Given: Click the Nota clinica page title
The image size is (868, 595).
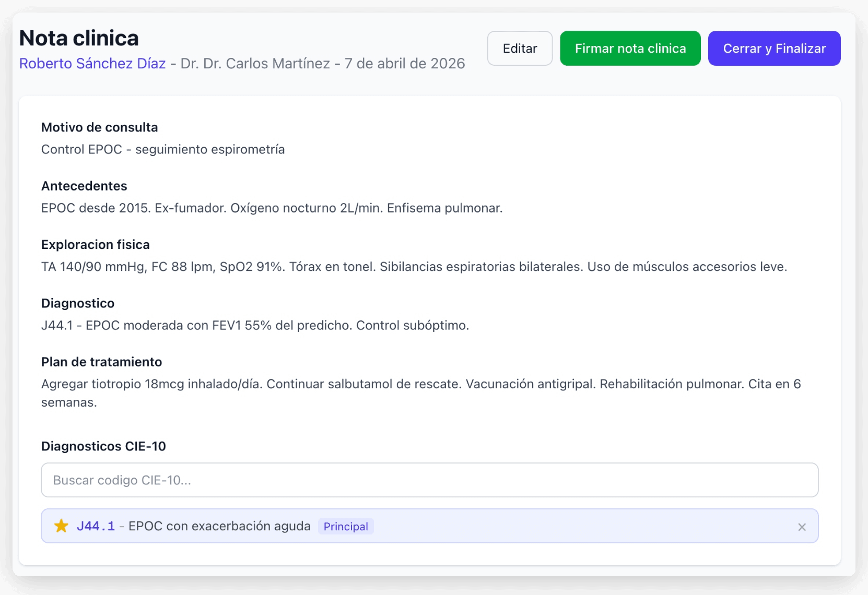Looking at the screenshot, I should (x=79, y=38).
